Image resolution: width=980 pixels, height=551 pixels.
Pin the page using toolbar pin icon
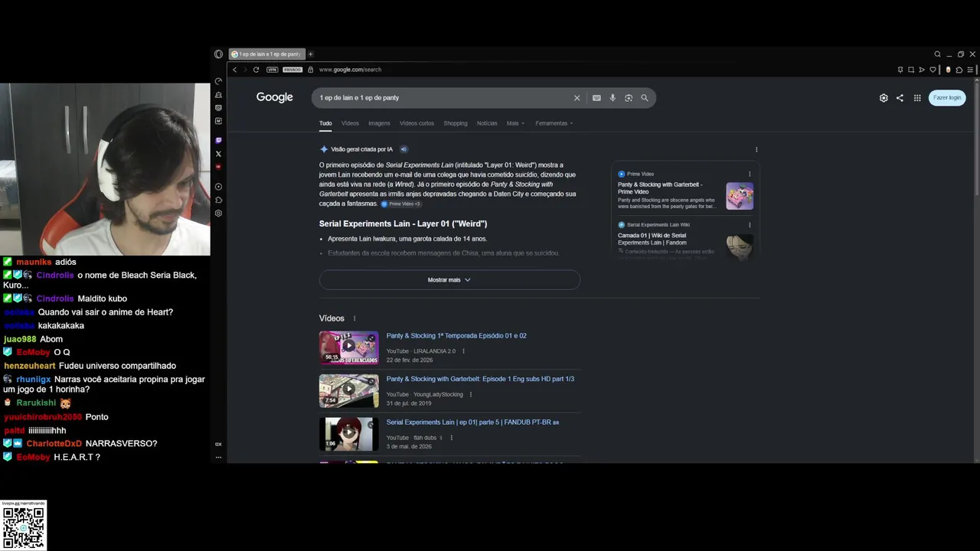900,70
